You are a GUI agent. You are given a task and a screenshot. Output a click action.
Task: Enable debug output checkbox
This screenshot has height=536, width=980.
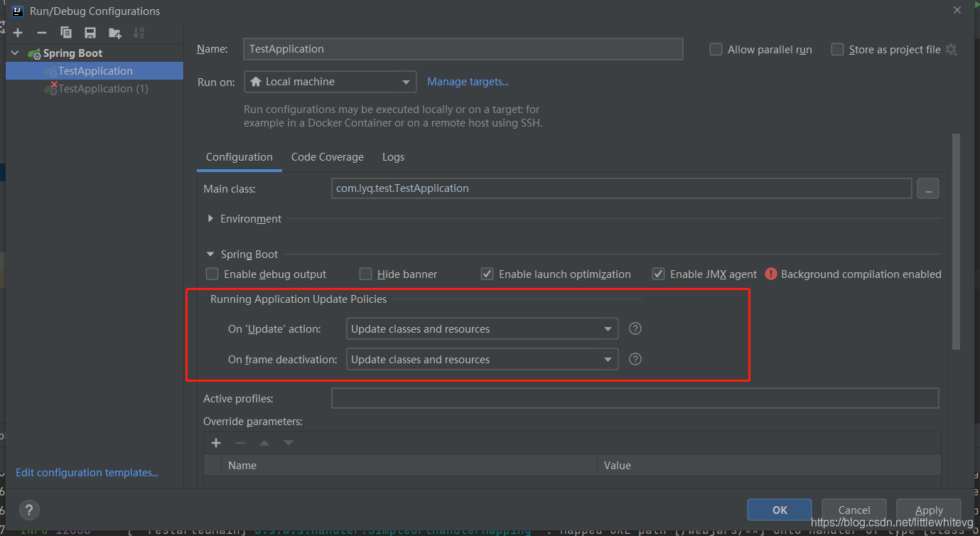click(212, 274)
